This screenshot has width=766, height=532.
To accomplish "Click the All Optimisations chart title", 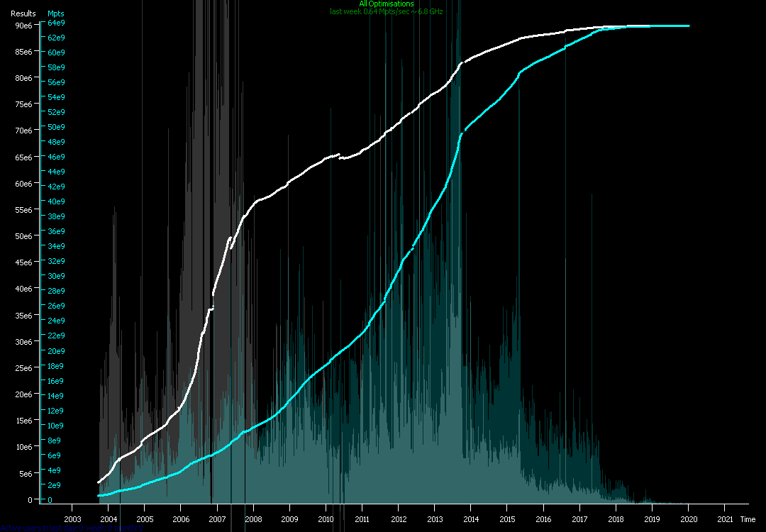I will [386, 4].
